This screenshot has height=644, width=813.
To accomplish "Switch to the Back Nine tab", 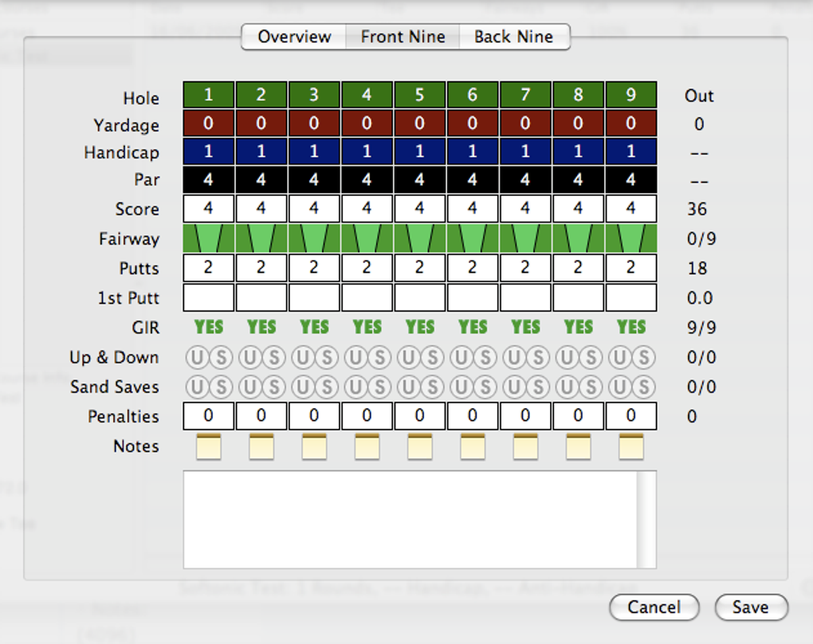I will click(x=514, y=37).
